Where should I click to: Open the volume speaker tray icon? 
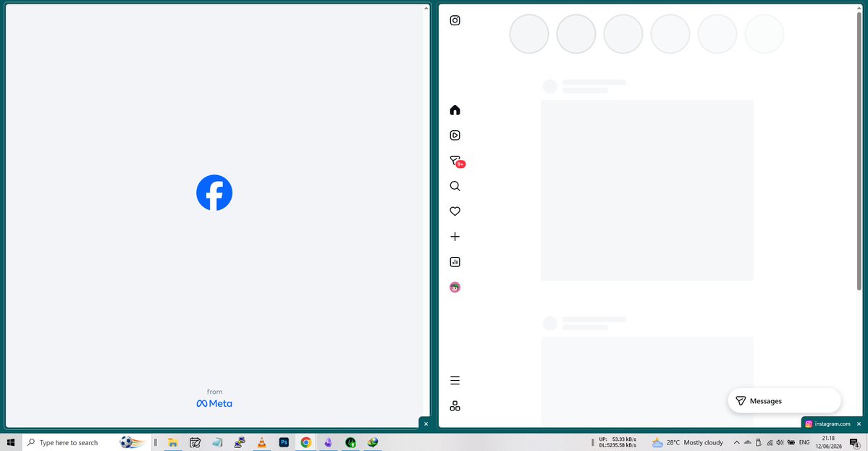click(x=780, y=442)
